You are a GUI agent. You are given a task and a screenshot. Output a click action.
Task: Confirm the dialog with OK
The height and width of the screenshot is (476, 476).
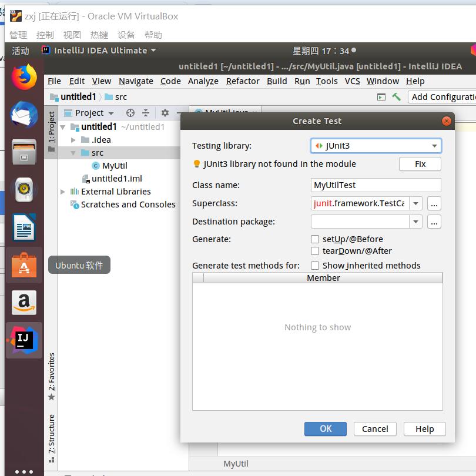(x=325, y=429)
